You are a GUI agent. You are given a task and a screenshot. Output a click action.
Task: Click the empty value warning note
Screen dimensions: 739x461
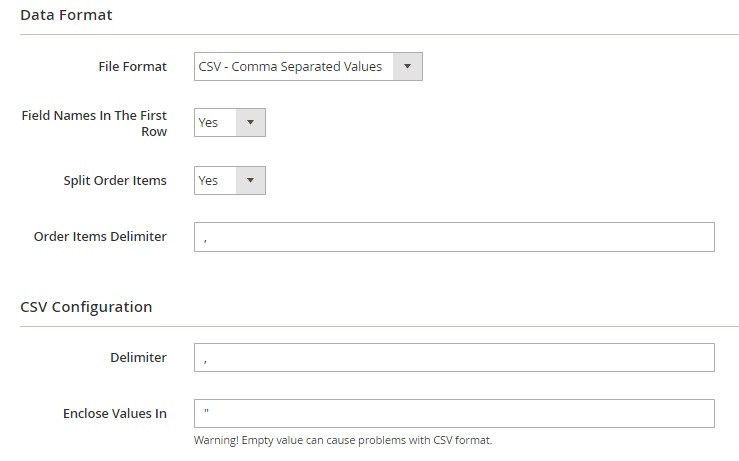[343, 440]
